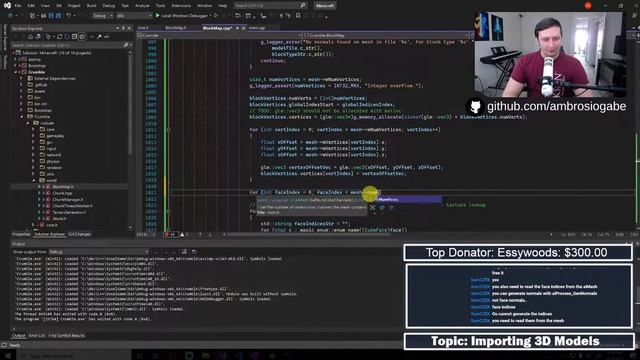Open the Git Changes tab
This screenshot has height=360, width=640.
(x=80, y=234)
